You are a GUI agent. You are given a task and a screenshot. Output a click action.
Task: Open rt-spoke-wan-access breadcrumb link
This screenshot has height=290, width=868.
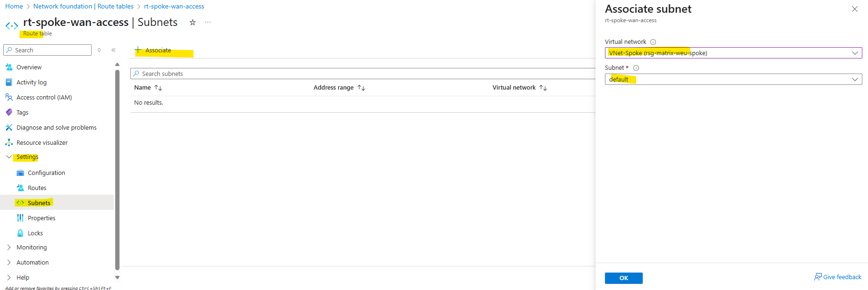pyautogui.click(x=174, y=6)
